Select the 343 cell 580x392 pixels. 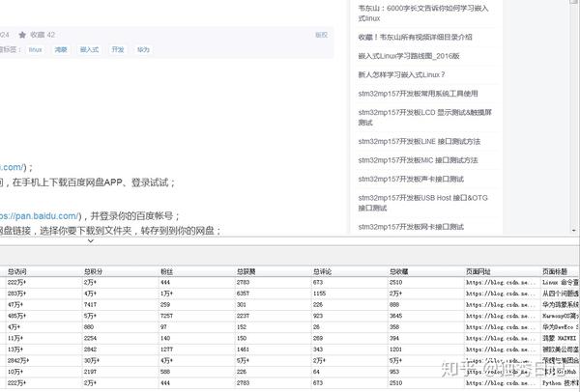click(350, 350)
